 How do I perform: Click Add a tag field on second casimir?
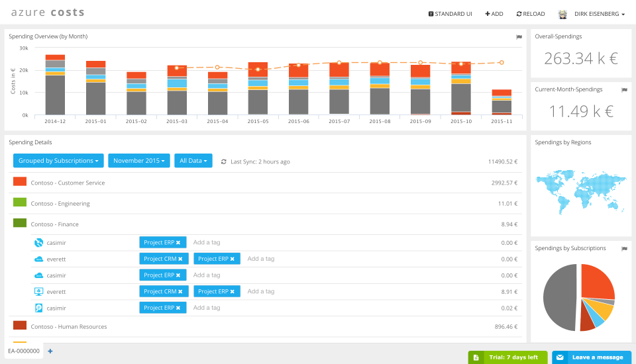click(x=207, y=275)
